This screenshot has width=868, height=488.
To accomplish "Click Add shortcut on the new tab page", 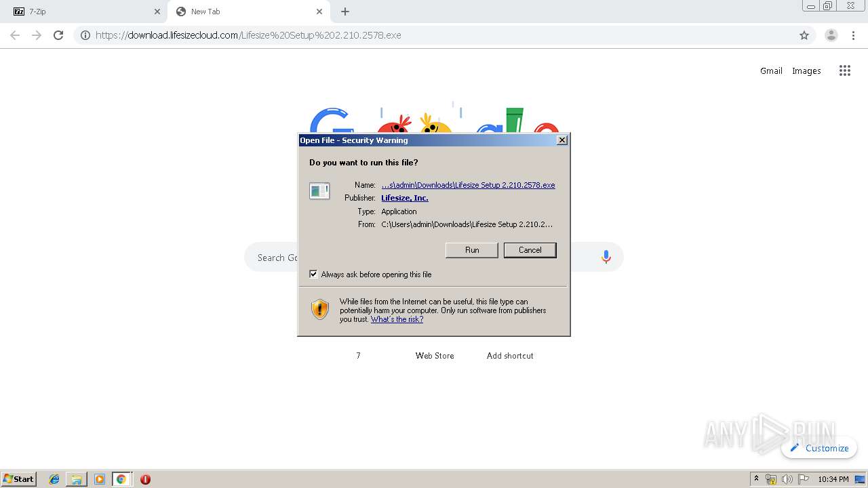I will [x=510, y=355].
